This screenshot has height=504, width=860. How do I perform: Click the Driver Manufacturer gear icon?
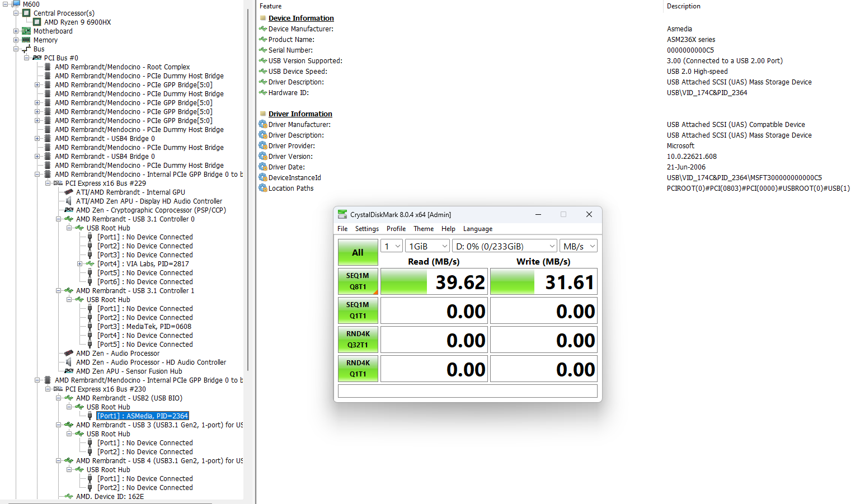tap(263, 124)
